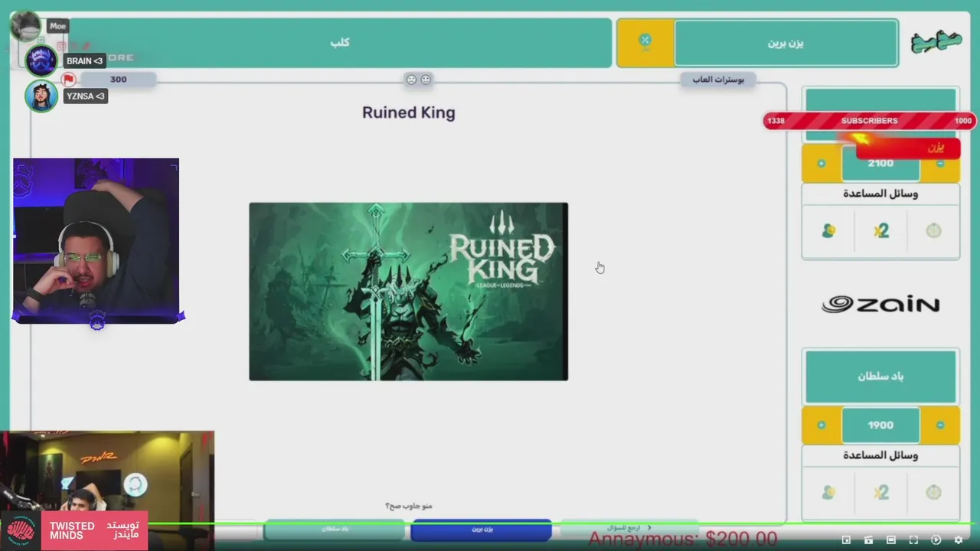Click the كلب category header bar
Viewport: 980px width, 551px height.
pyautogui.click(x=340, y=43)
